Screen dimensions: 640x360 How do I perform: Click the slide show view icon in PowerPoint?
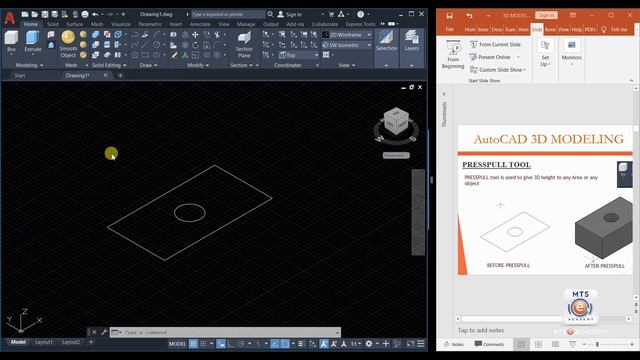(572, 344)
